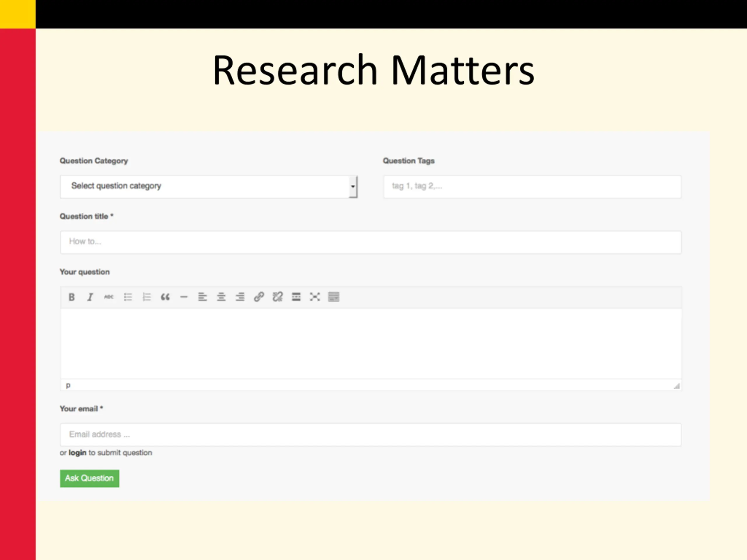
Task: Open the Select question category dropdown
Action: tap(209, 187)
